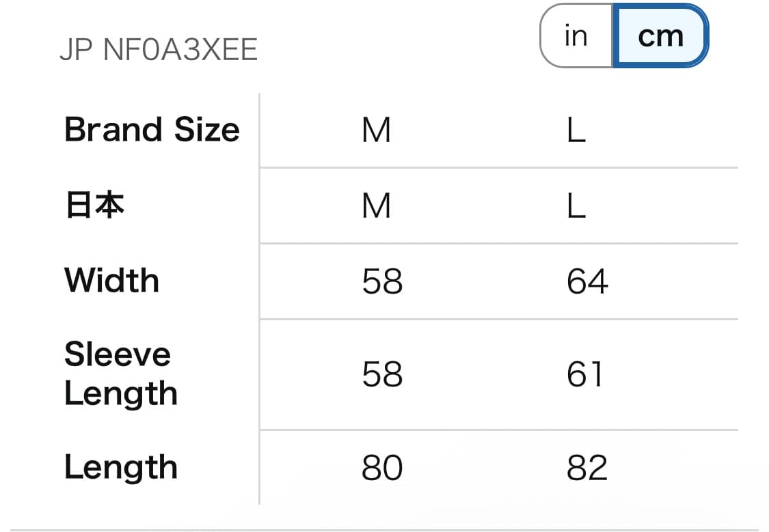The width and height of the screenshot is (769, 532).
Task: Click the Sleeve Length row label
Action: [120, 374]
